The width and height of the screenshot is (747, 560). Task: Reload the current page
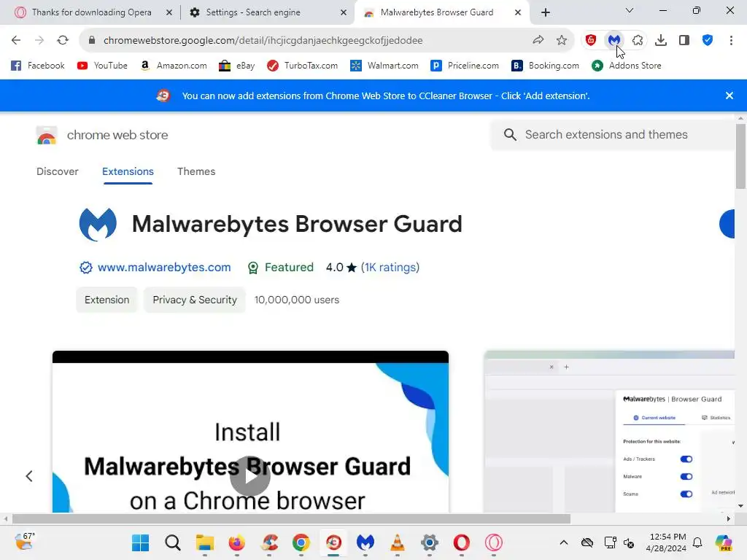(x=63, y=41)
